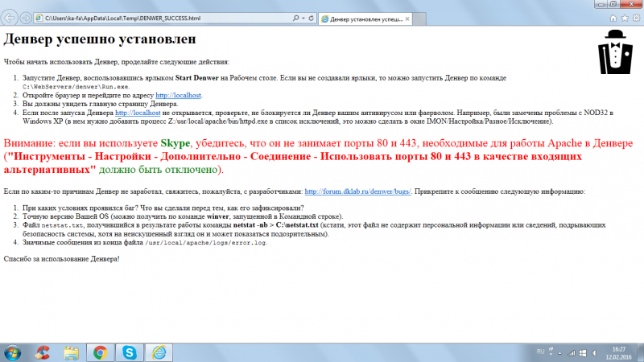The width and height of the screenshot is (644, 362).
Task: Open the IE Tools gear icon
Action: pos(635,17)
